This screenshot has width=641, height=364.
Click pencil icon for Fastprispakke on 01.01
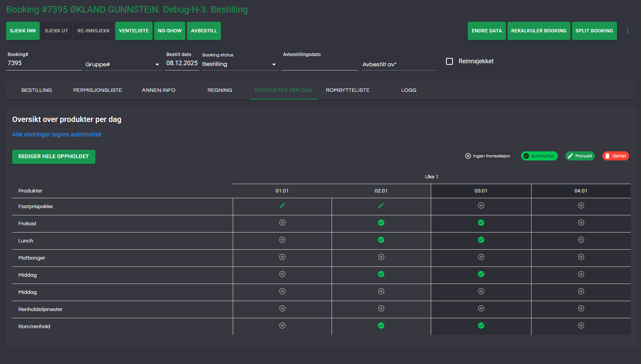pyautogui.click(x=282, y=206)
